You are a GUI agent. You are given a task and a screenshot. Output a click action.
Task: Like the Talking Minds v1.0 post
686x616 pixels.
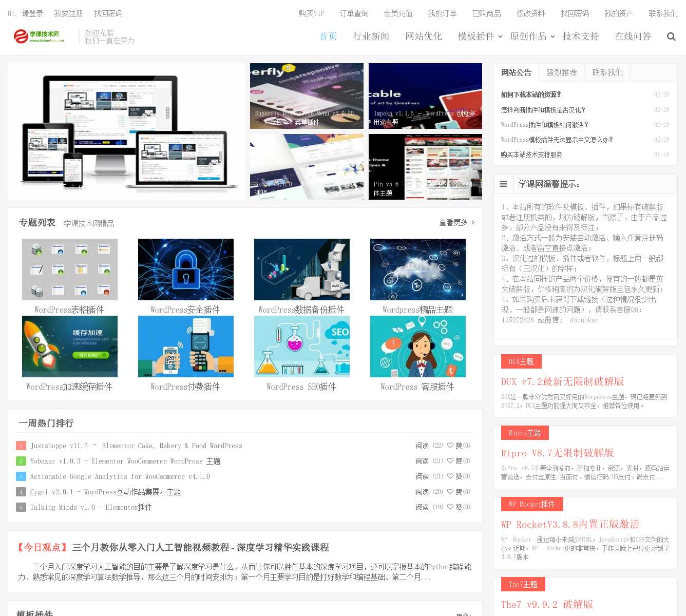click(x=459, y=507)
